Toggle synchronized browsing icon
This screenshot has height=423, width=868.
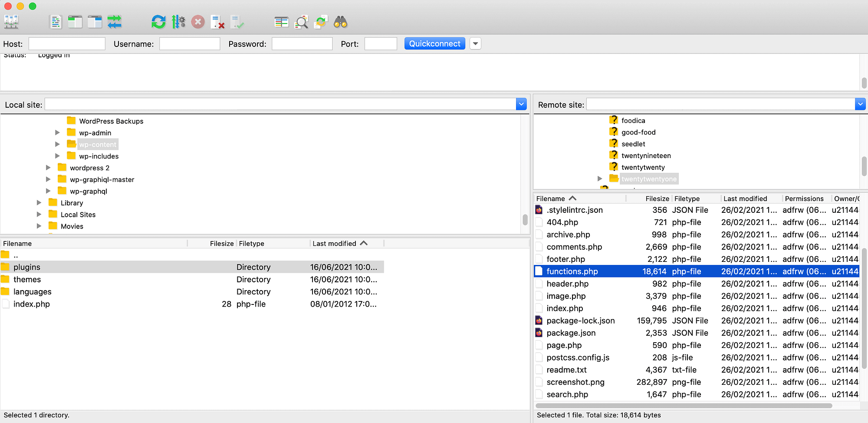(x=321, y=22)
